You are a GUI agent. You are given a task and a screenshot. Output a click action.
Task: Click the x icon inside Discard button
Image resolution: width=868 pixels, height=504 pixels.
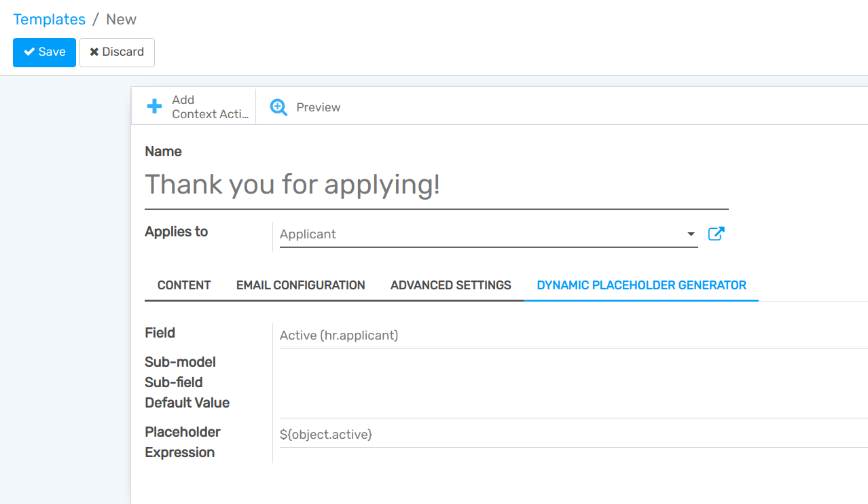(94, 52)
